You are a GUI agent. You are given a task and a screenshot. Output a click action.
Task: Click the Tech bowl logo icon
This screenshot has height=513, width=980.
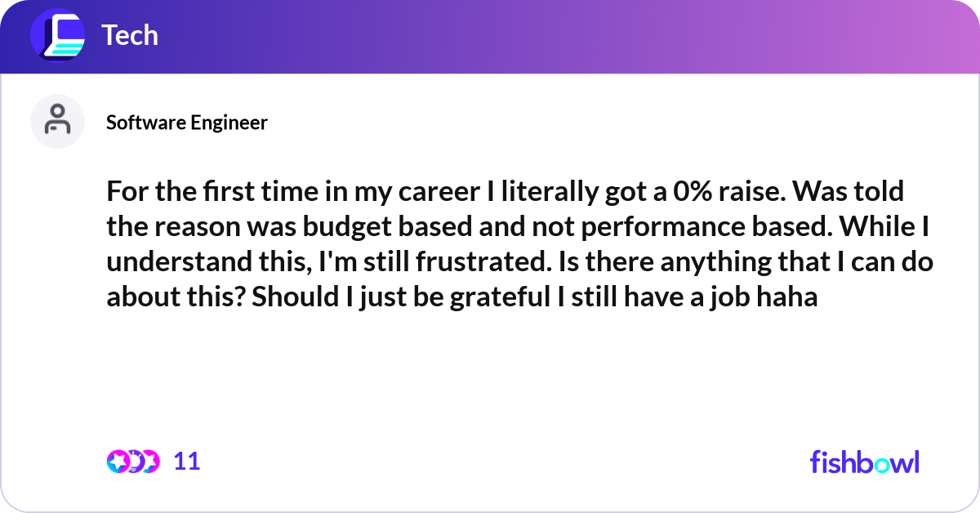(x=57, y=35)
